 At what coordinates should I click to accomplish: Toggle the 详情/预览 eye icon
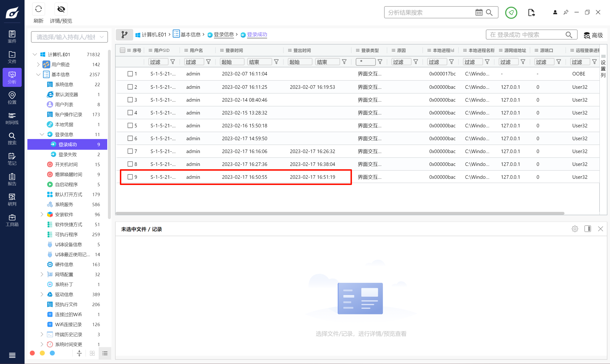(61, 9)
